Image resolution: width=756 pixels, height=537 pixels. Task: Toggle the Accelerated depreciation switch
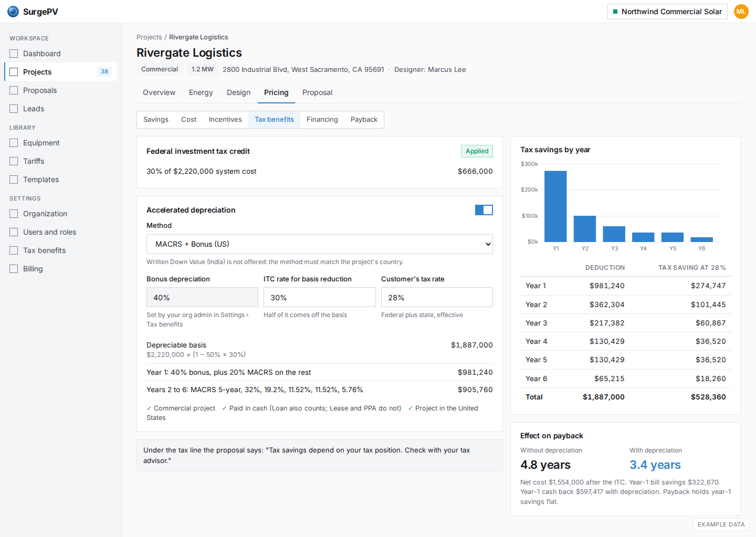[x=484, y=210]
